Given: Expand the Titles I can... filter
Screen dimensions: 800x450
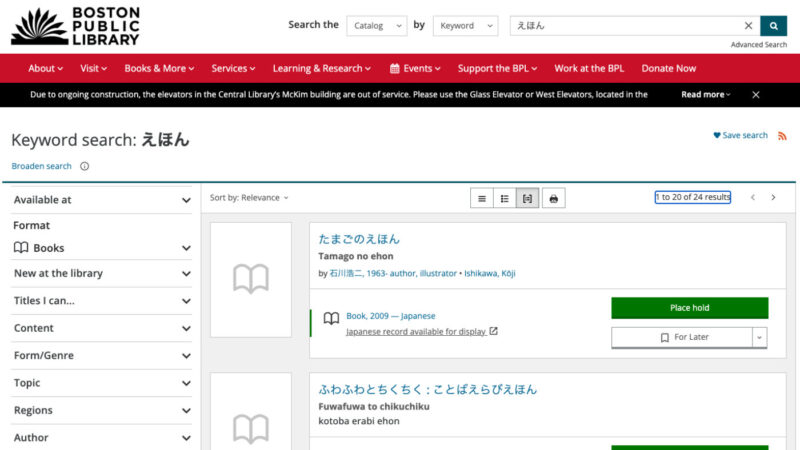Looking at the screenshot, I should pyautogui.click(x=102, y=301).
